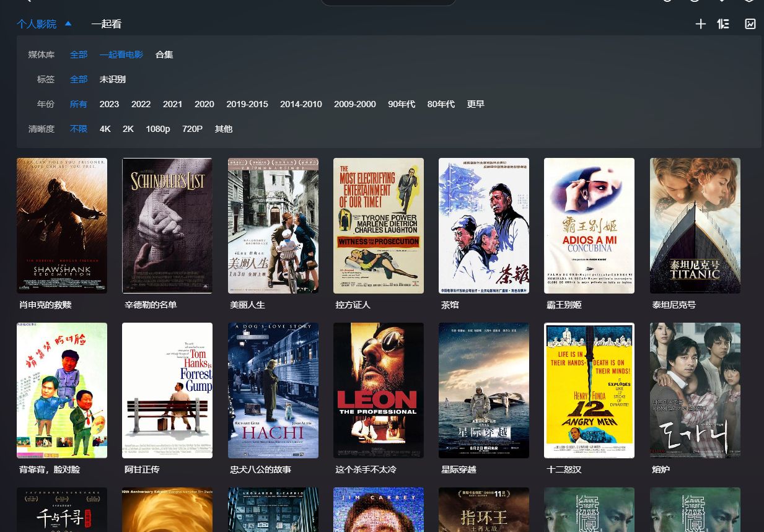Click the title 泰坦尼克号
The image size is (764, 532).
tap(674, 305)
